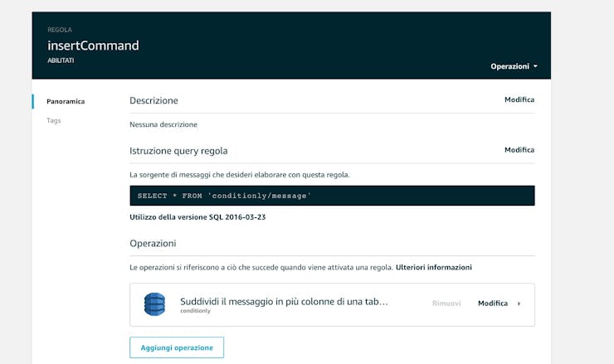614x364 pixels.
Task: Select the Panoramica tab
Action: (66, 101)
